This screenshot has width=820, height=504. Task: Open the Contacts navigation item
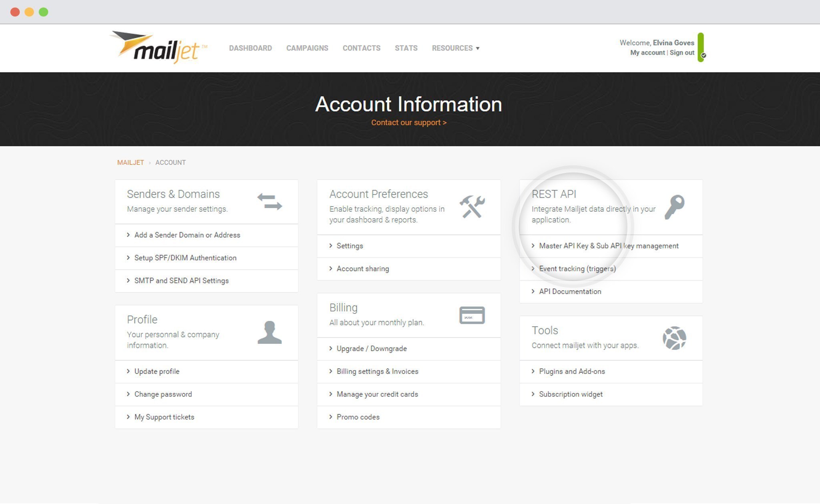click(362, 48)
